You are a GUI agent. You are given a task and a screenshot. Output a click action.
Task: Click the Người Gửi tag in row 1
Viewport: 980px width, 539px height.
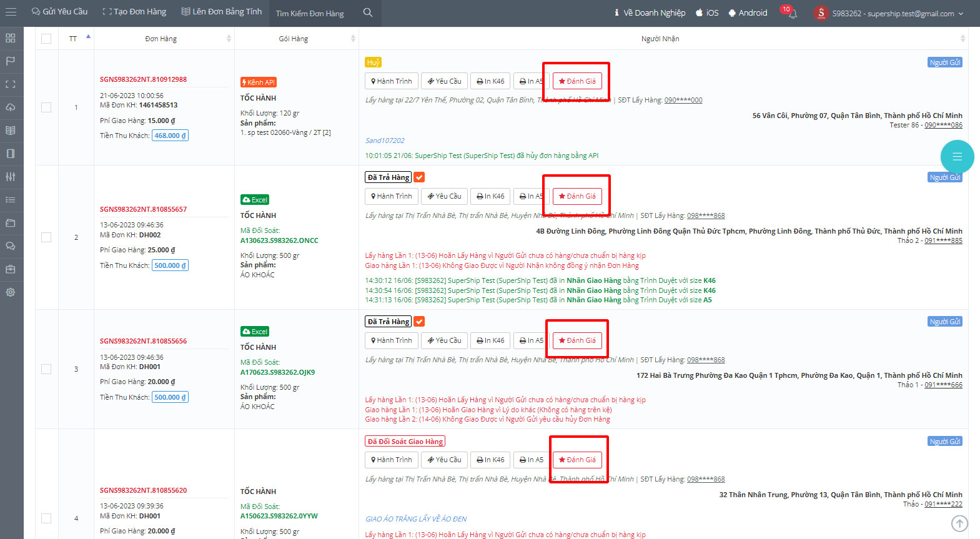944,62
